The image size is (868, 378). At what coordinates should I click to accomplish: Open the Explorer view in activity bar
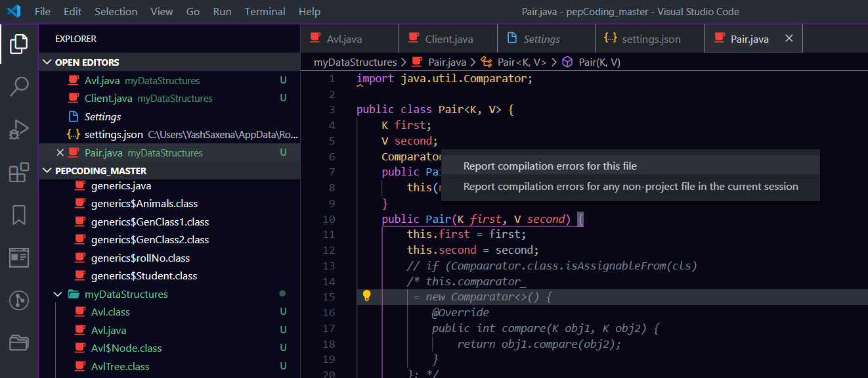point(19,45)
